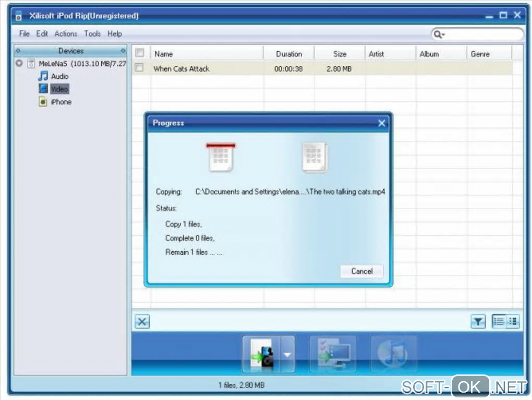
Task: Open the Edit menu
Action: click(x=42, y=33)
